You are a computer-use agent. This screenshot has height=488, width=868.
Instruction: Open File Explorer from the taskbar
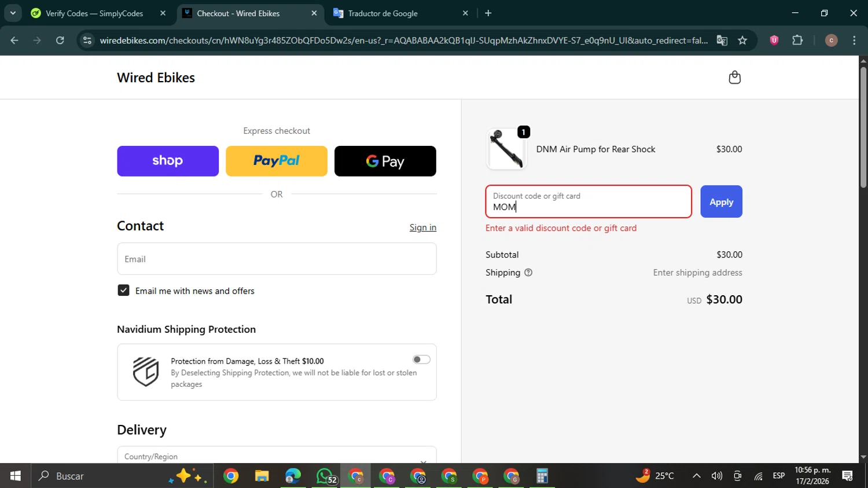pos(262,476)
